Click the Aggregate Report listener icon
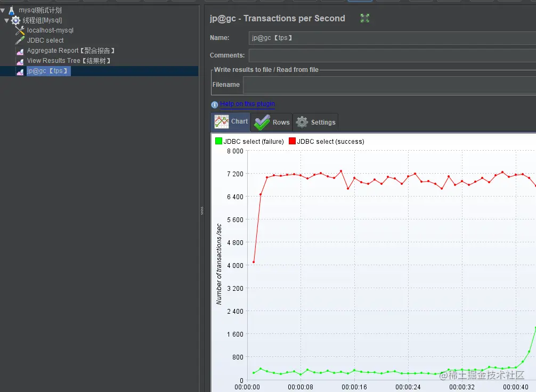 pyautogui.click(x=20, y=51)
